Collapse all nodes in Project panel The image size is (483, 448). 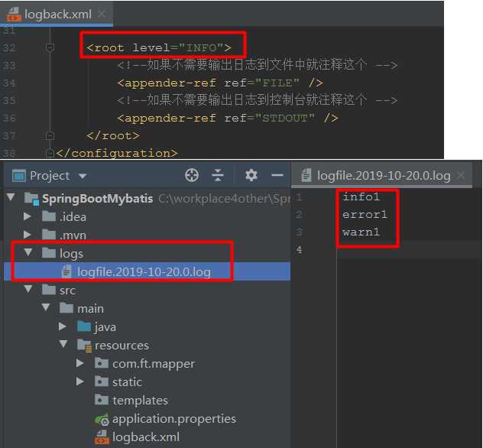[218, 175]
